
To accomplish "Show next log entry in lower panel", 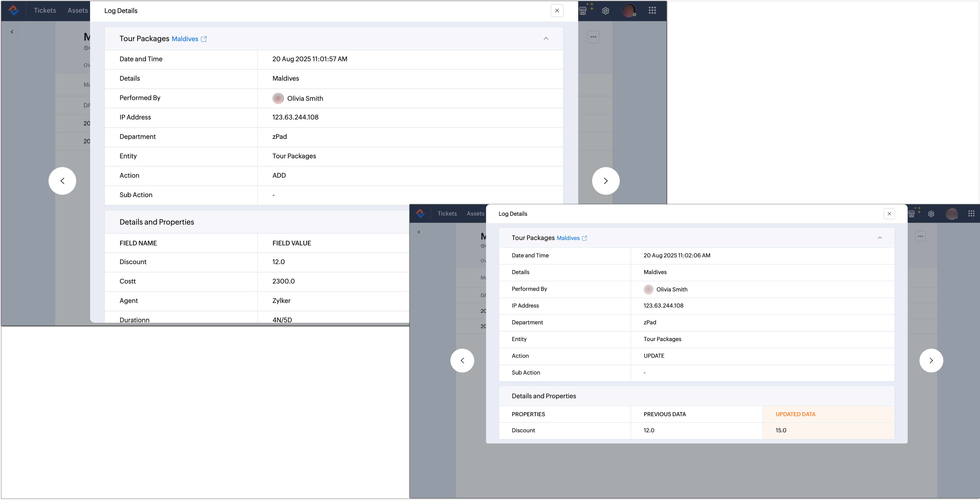I will coord(931,361).
